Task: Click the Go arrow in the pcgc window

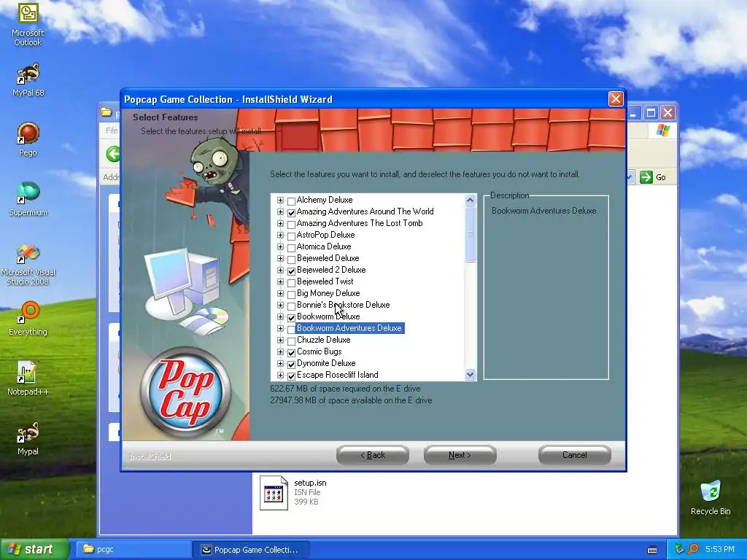Action: tap(646, 177)
